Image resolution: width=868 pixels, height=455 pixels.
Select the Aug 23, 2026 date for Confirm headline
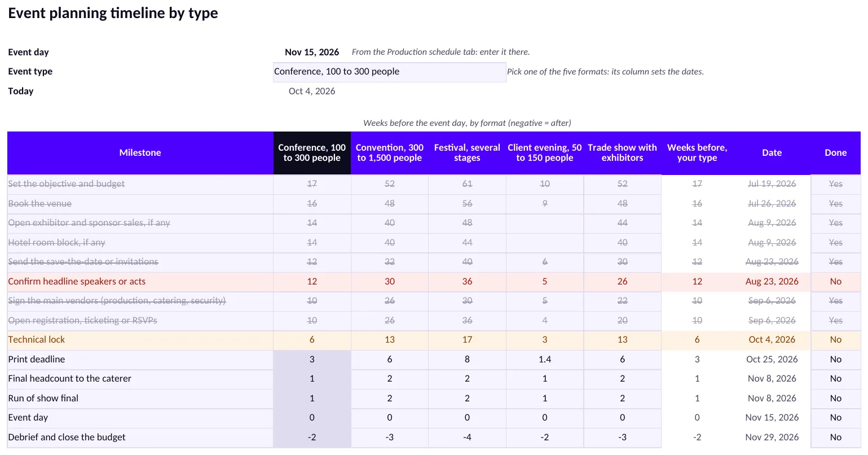point(772,282)
